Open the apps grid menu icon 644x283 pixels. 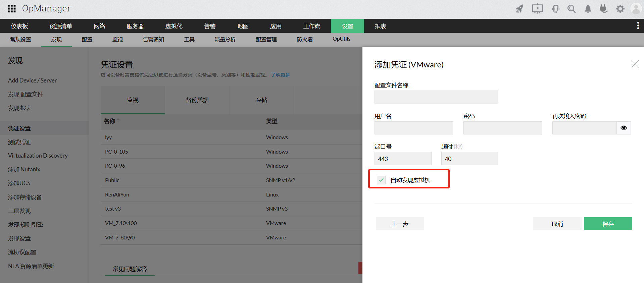tap(12, 9)
